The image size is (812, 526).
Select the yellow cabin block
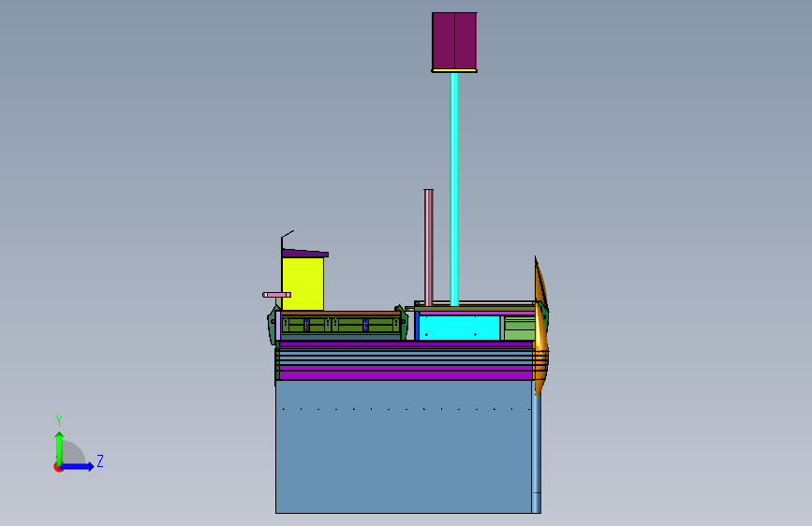click(303, 284)
